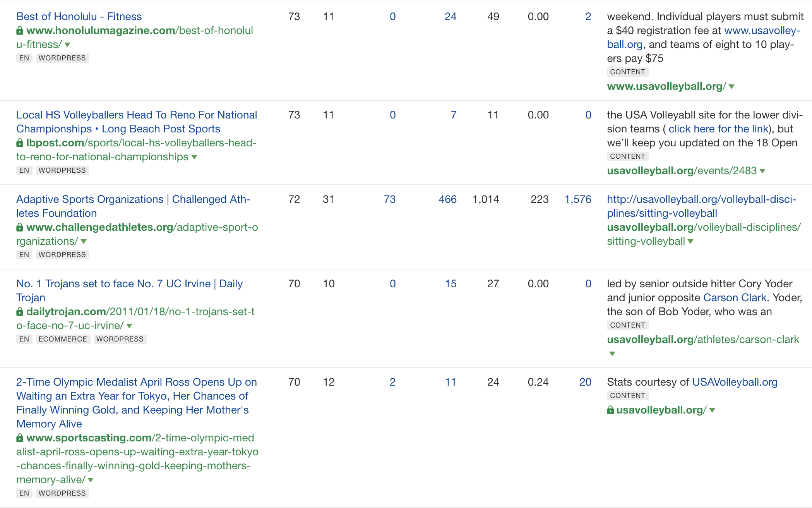Viewport: 812px width, 508px height.
Task: Click value 11 in blue in April Ross row
Action: (451, 382)
